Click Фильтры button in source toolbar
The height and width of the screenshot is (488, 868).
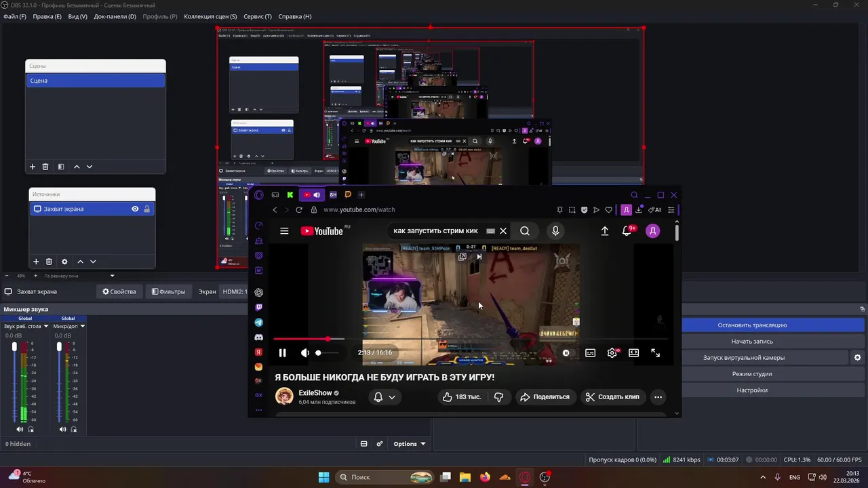click(x=168, y=291)
